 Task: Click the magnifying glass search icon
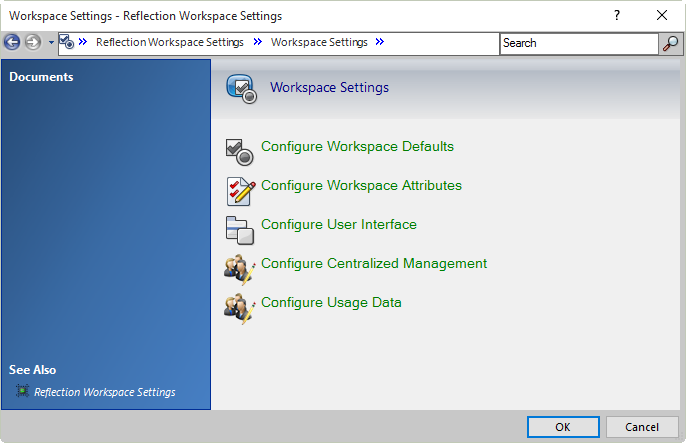(x=670, y=43)
